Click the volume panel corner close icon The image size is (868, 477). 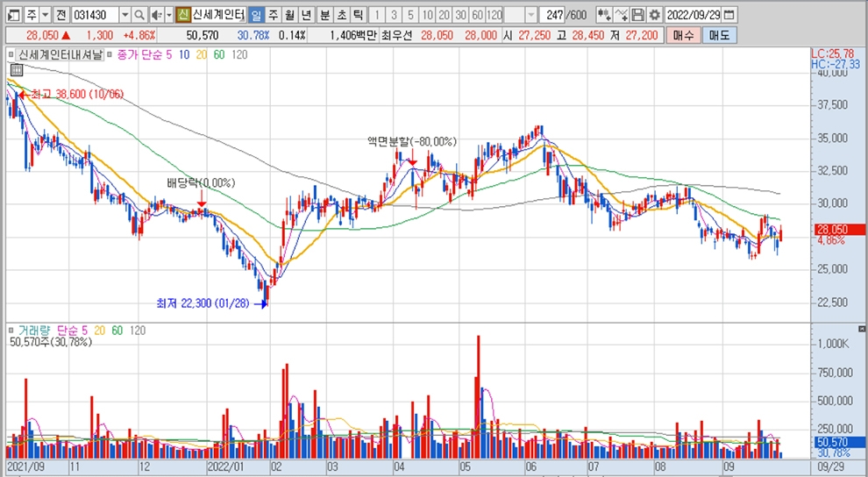862,329
